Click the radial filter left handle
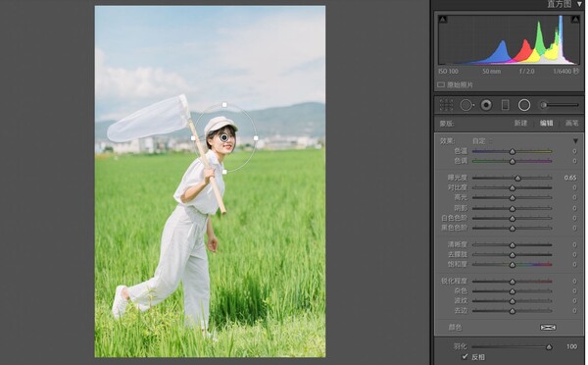Viewport: 588px width, 365px height. coord(193,138)
